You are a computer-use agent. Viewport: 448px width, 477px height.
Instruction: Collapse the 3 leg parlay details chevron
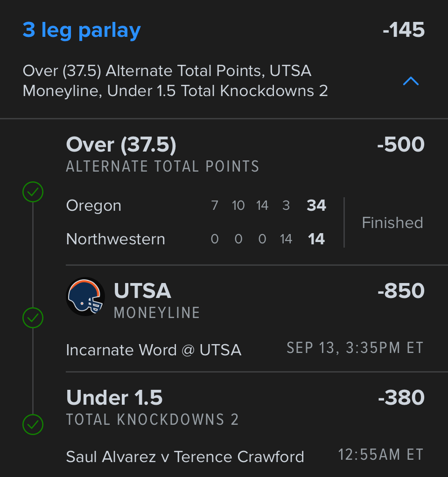coord(411,82)
